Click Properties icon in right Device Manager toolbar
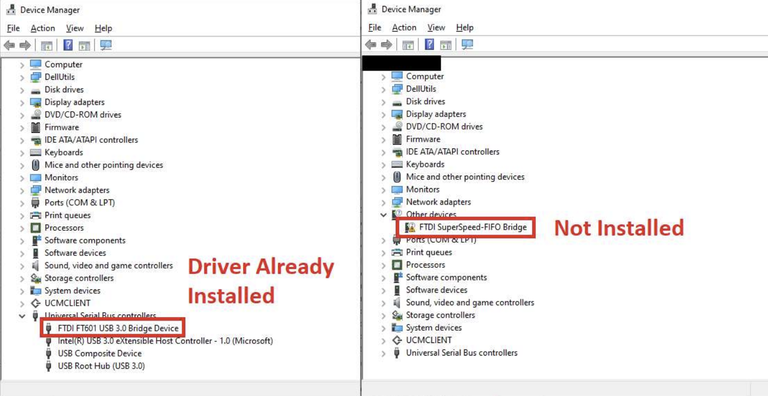 pyautogui.click(x=408, y=45)
